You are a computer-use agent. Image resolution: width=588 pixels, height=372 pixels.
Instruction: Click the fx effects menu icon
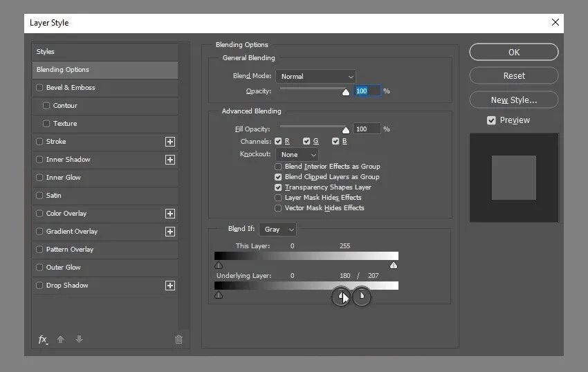pos(43,340)
